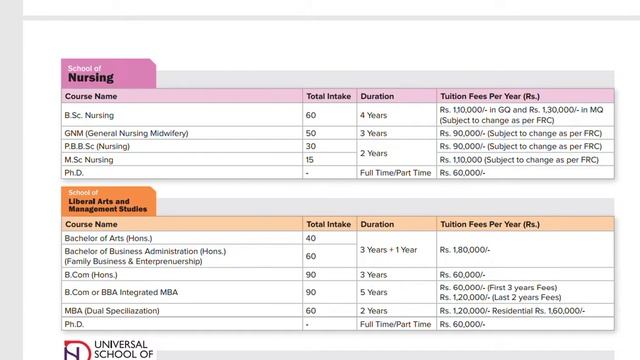Viewport: 640px width, 360px height.
Task: Click B.Com (Hons.) fee Rs. 60,000/-
Action: tap(462, 275)
